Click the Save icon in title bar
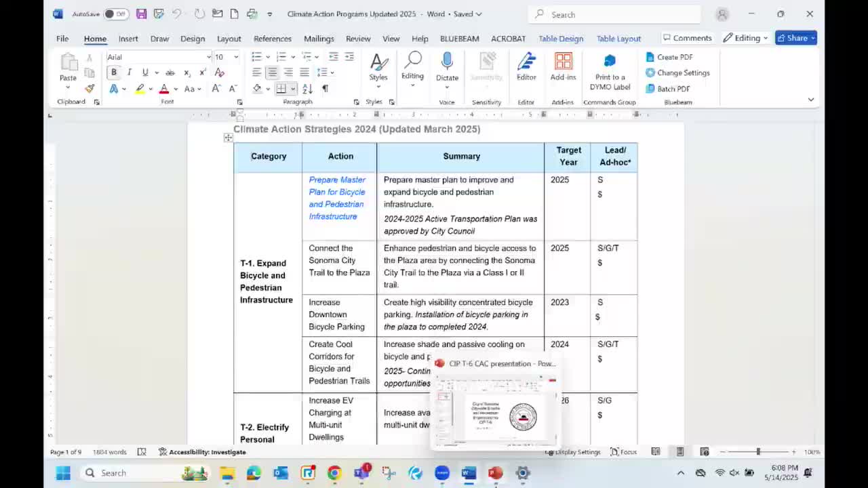Image resolution: width=868 pixels, height=488 pixels. (141, 14)
